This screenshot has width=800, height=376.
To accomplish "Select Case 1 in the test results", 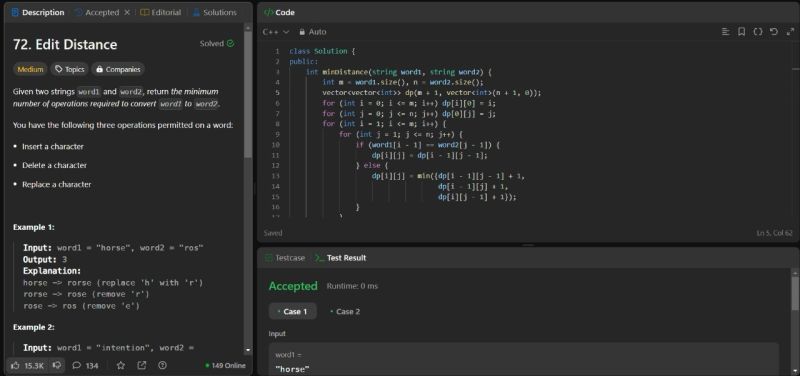I will (292, 311).
